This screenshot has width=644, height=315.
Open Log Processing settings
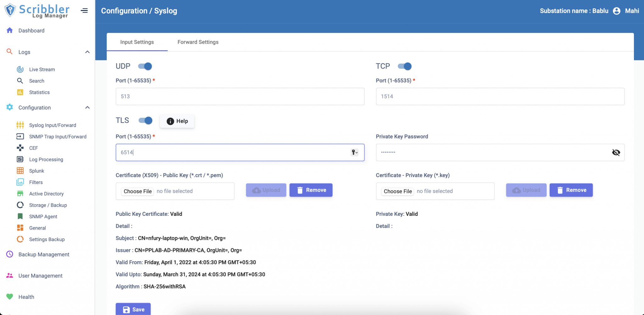click(x=46, y=159)
